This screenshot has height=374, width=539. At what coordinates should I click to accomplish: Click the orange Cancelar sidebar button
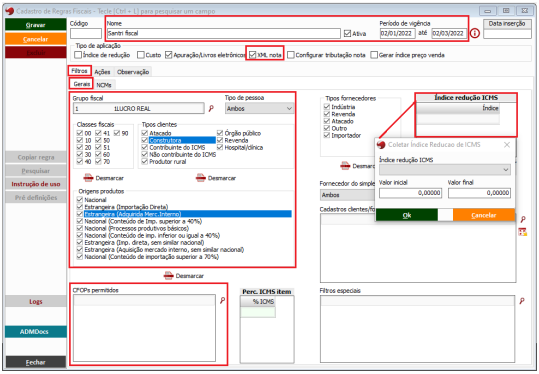click(x=36, y=39)
